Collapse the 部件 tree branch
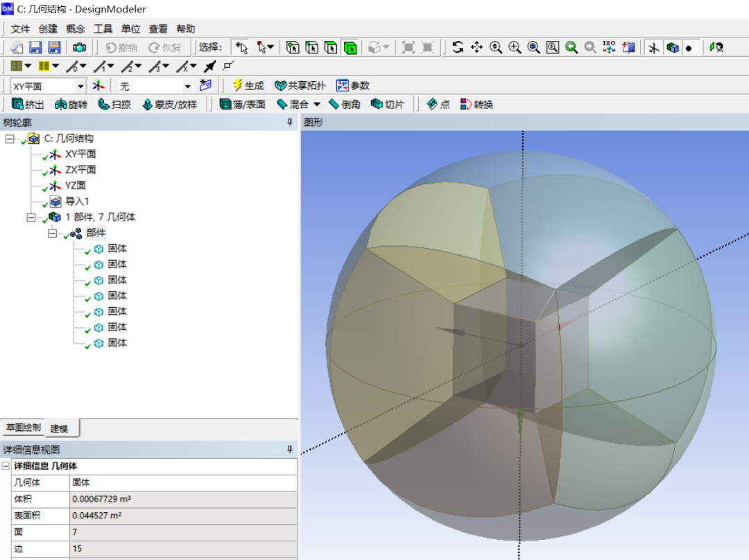Screen dimensions: 749x560 click(x=52, y=233)
